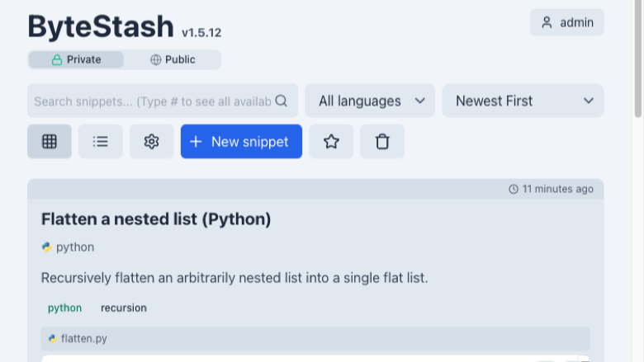Open the admin user menu
644x362 pixels.
566,22
